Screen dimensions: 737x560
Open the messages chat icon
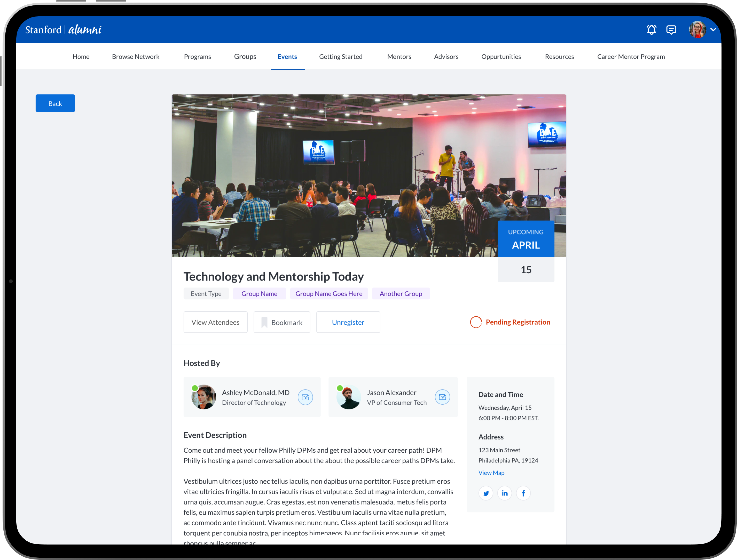[x=671, y=30]
